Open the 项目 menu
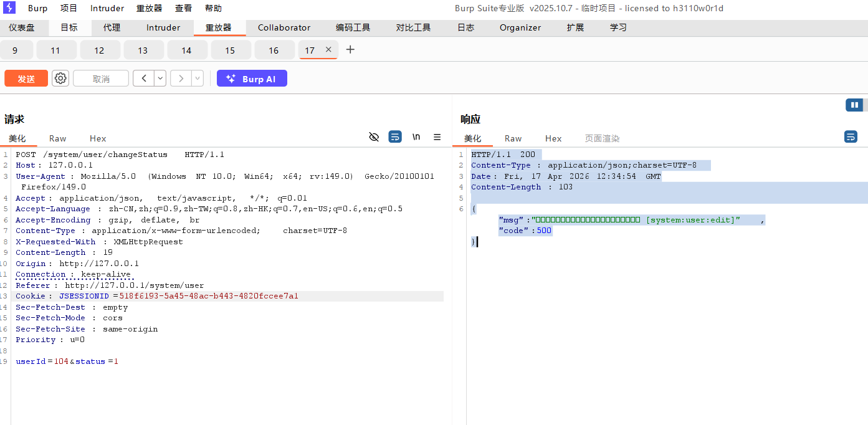 69,8
